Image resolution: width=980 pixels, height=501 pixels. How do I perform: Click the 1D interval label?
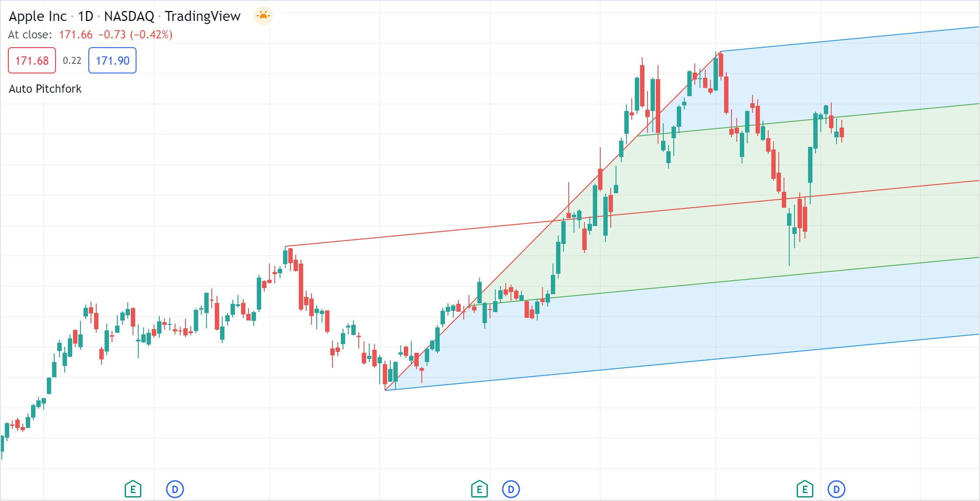[x=85, y=16]
